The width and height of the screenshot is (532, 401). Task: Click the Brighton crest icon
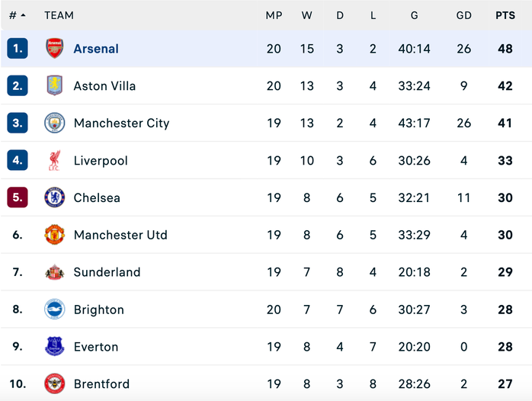[x=55, y=310]
